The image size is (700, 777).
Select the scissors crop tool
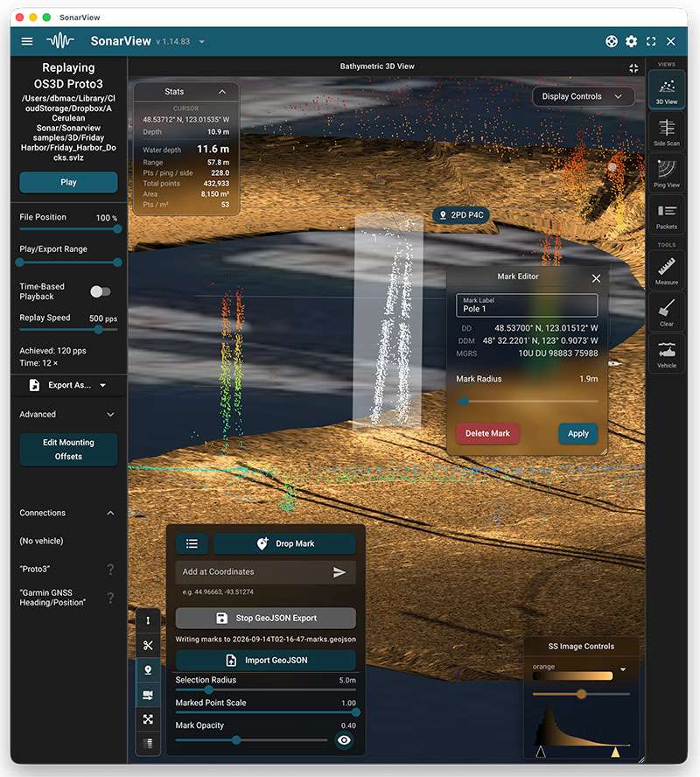[148, 645]
